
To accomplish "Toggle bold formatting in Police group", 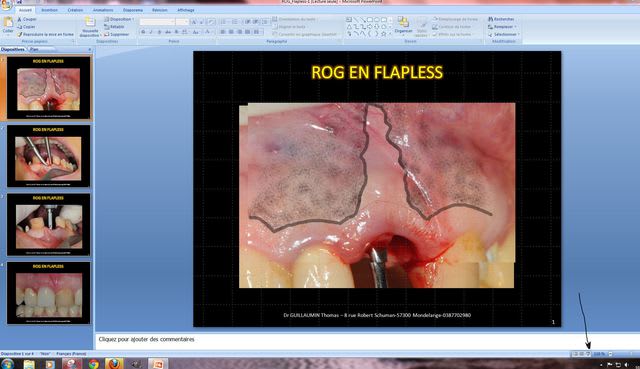I will (x=143, y=32).
